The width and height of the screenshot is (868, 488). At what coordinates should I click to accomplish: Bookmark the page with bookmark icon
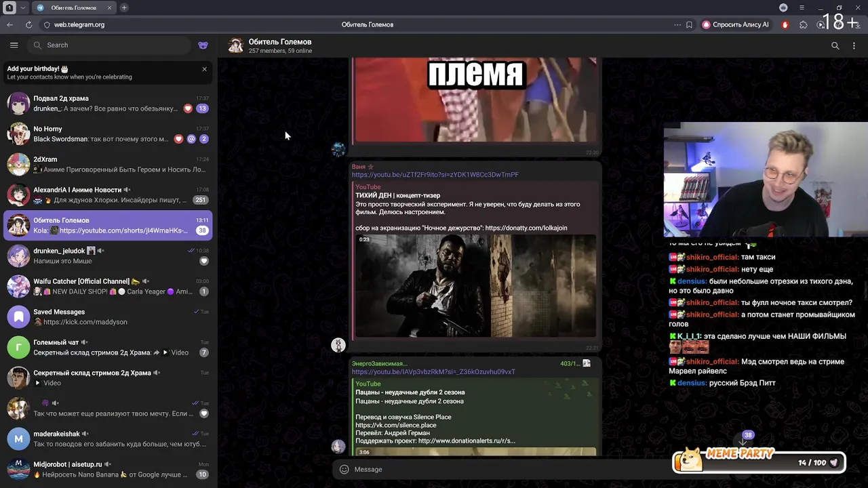coord(689,24)
